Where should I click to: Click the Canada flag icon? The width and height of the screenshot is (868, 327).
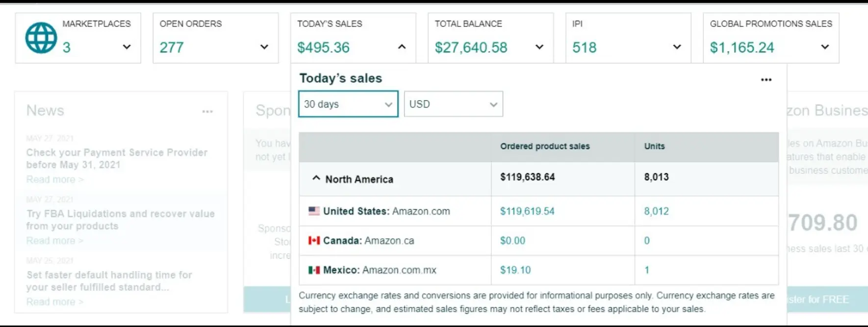[314, 241]
